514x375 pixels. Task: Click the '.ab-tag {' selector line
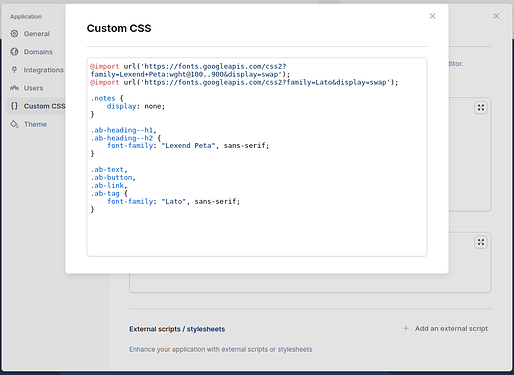point(109,193)
